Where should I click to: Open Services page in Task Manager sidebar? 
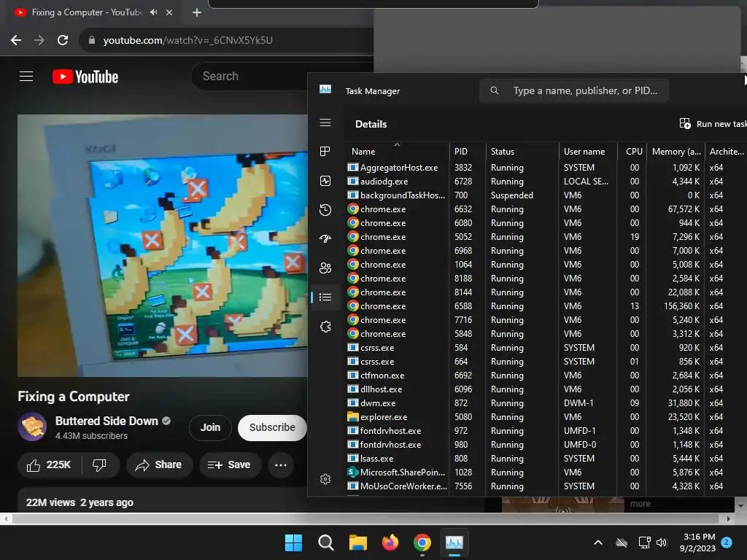click(x=325, y=327)
